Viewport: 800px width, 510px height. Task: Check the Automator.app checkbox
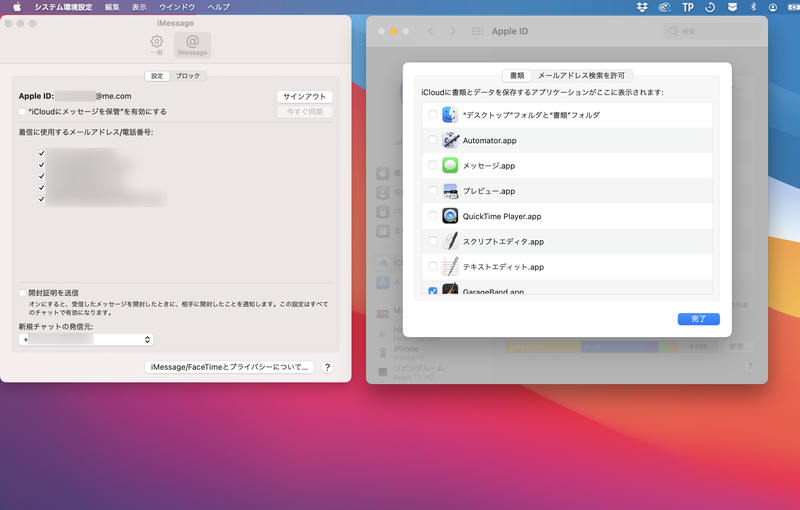pyautogui.click(x=433, y=140)
